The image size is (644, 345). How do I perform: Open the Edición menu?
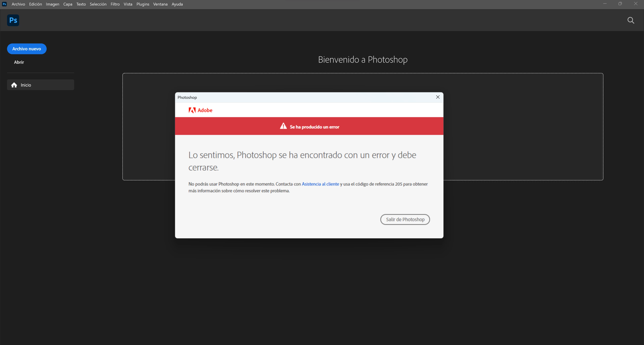36,4
